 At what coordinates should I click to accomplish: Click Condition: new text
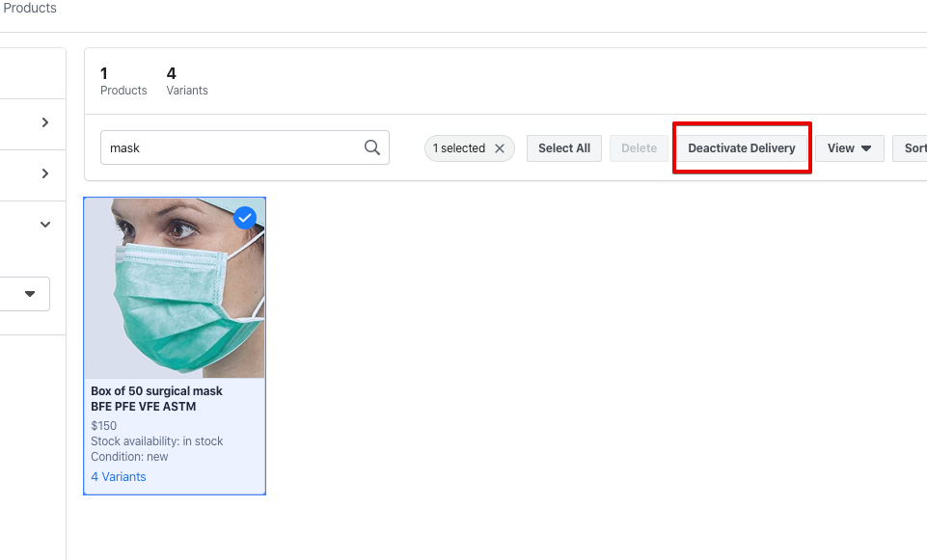coord(129,457)
